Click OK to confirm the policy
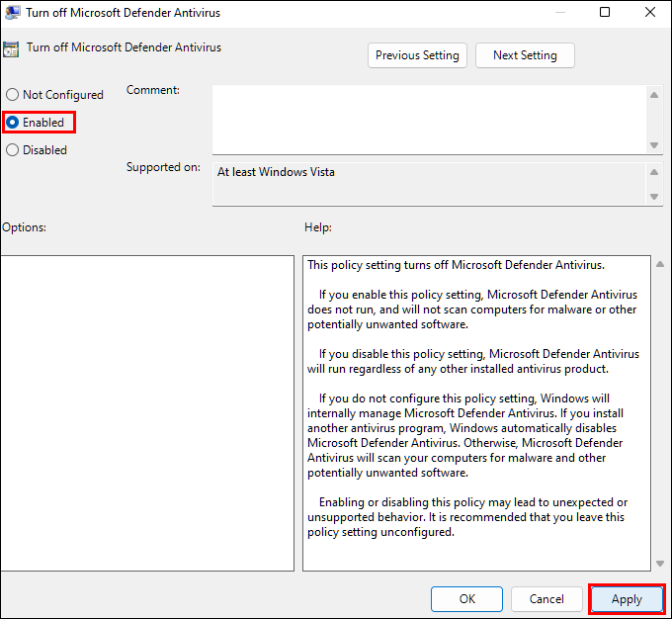This screenshot has height=619, width=672. (466, 599)
